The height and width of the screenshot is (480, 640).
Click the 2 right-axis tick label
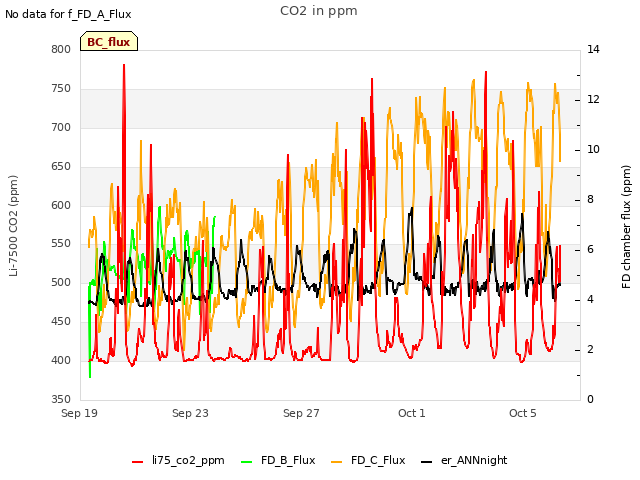point(591,349)
